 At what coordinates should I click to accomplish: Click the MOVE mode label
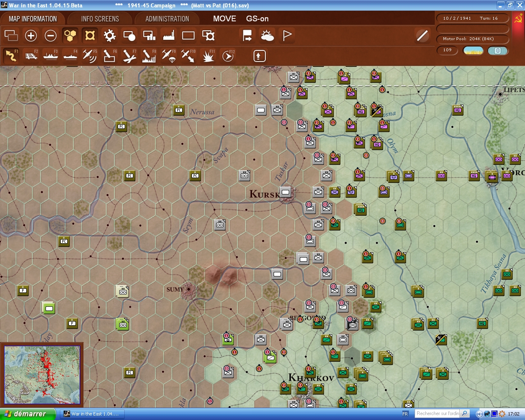(x=224, y=19)
